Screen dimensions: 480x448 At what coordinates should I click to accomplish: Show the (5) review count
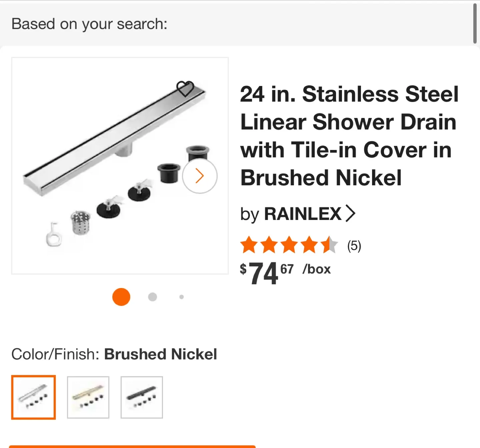(x=354, y=246)
